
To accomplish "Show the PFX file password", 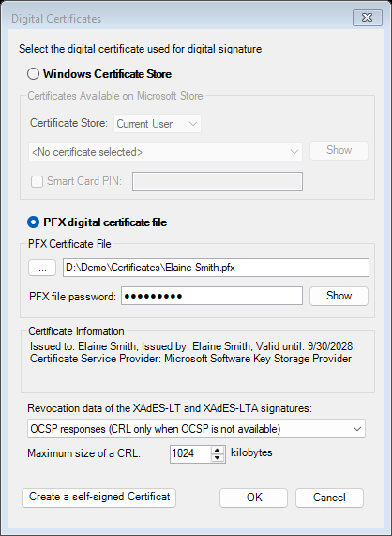I will [x=339, y=296].
